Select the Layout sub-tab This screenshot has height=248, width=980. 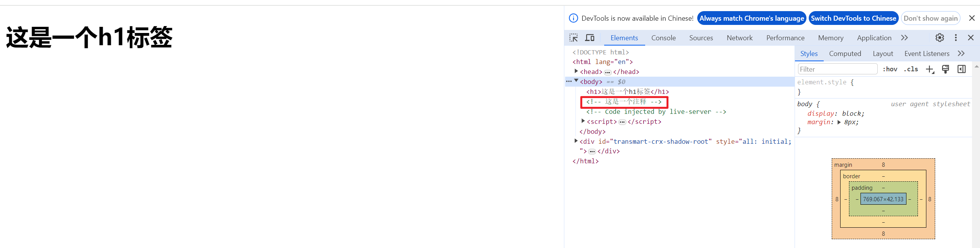(x=883, y=54)
